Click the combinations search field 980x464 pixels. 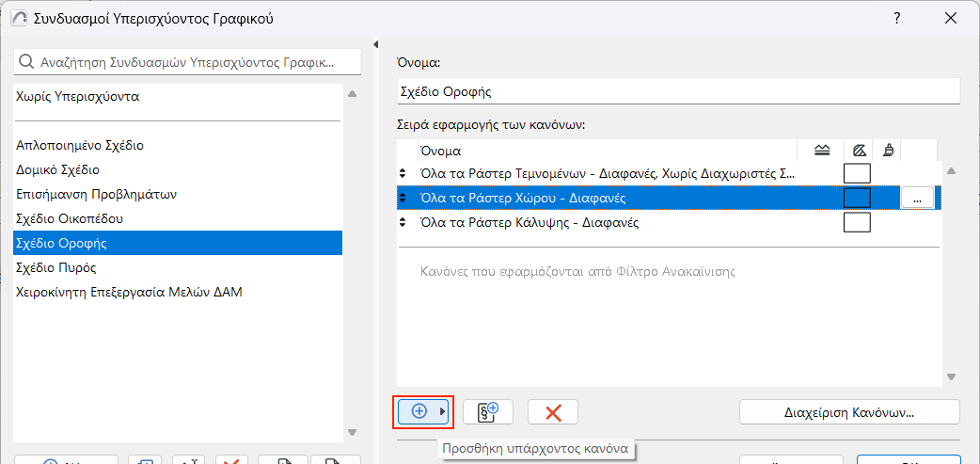pos(188,63)
